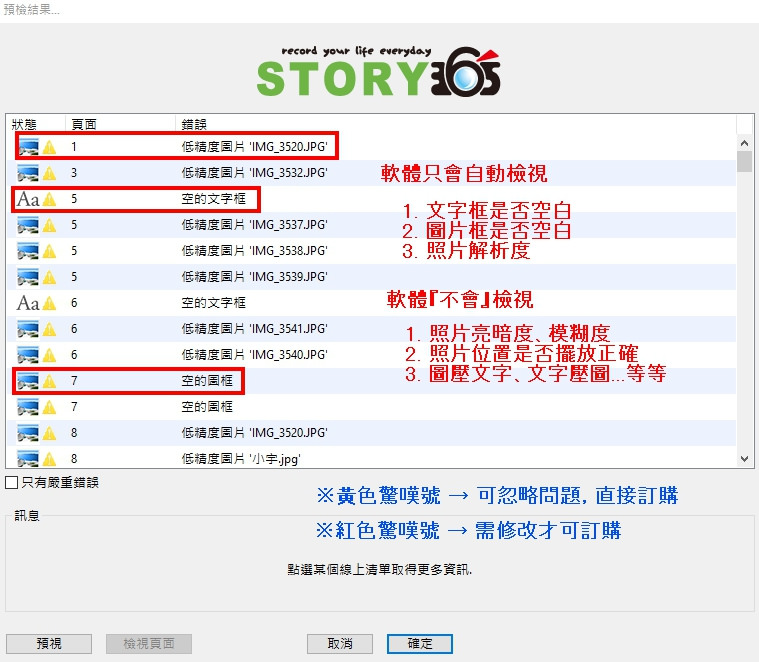Click image icon on IMG_3537.JPG row
This screenshot has height=662, width=759.
[x=28, y=225]
